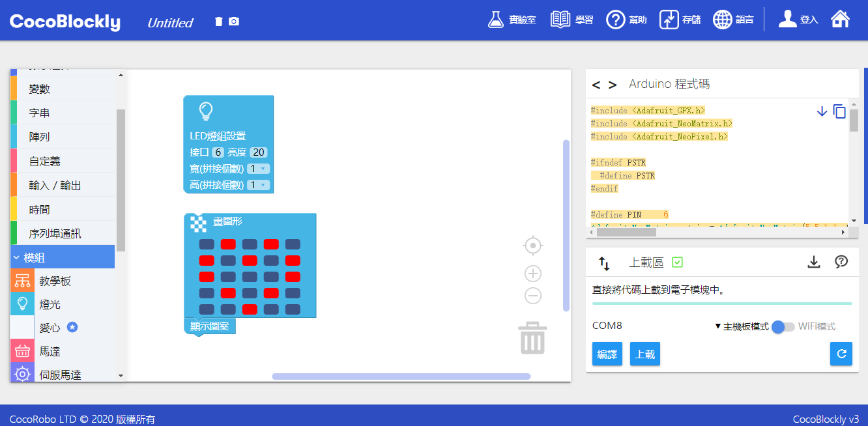Open the width (寬) splice count dropdown

coord(259,169)
